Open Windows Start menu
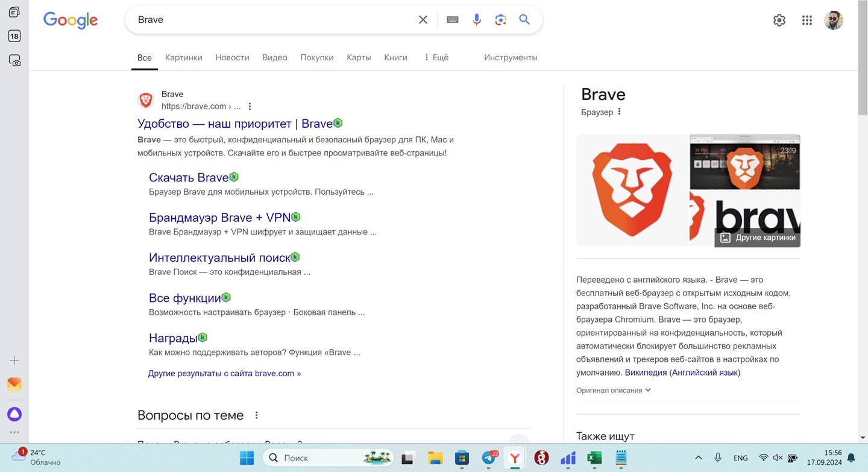 pos(247,458)
